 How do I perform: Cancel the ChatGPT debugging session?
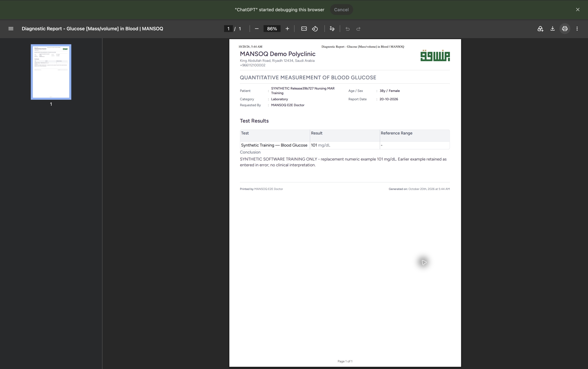coord(341,10)
